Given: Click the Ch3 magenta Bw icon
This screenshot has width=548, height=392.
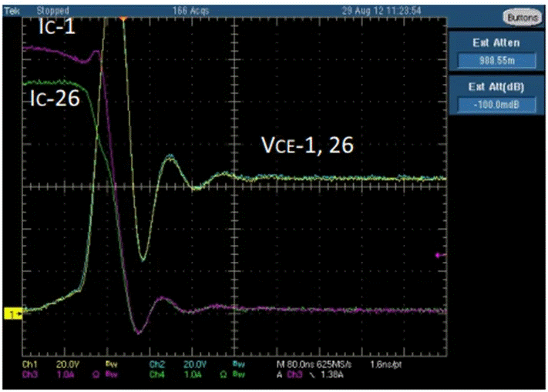Looking at the screenshot, I should pyautogui.click(x=112, y=374).
